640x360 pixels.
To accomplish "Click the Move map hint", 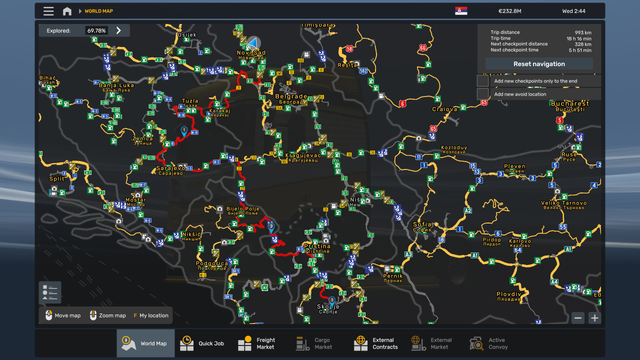I will pos(62,316).
